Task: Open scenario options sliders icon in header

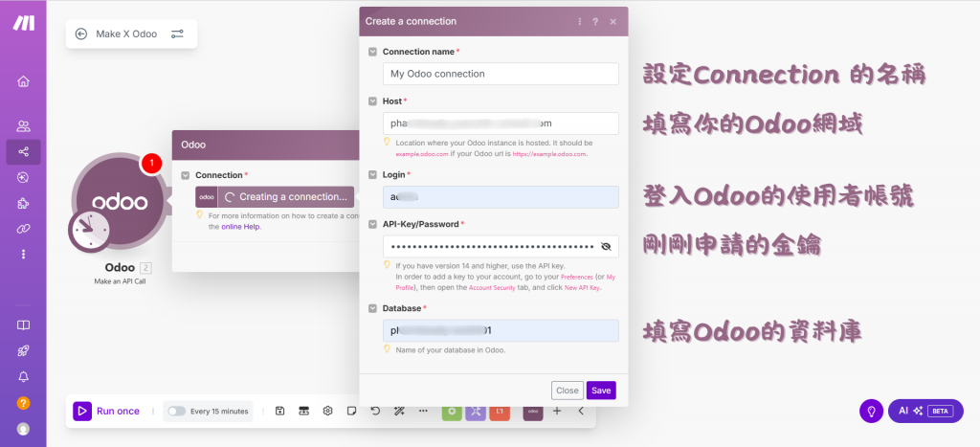Action: pyautogui.click(x=177, y=34)
